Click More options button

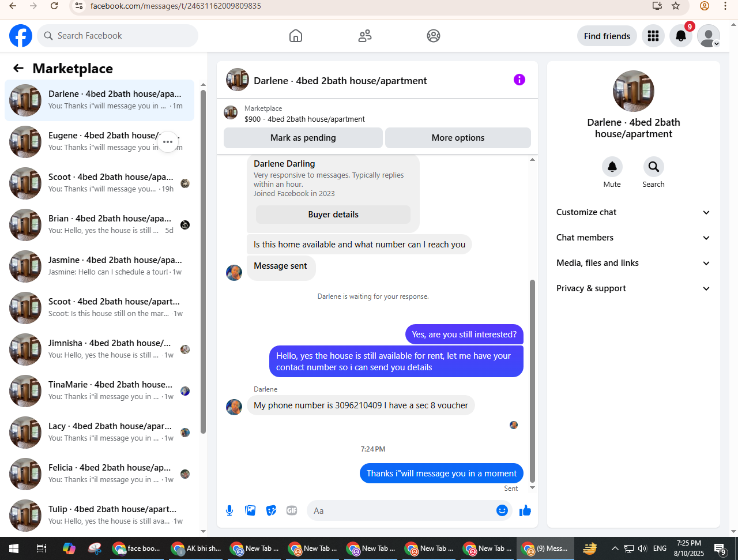[458, 138]
